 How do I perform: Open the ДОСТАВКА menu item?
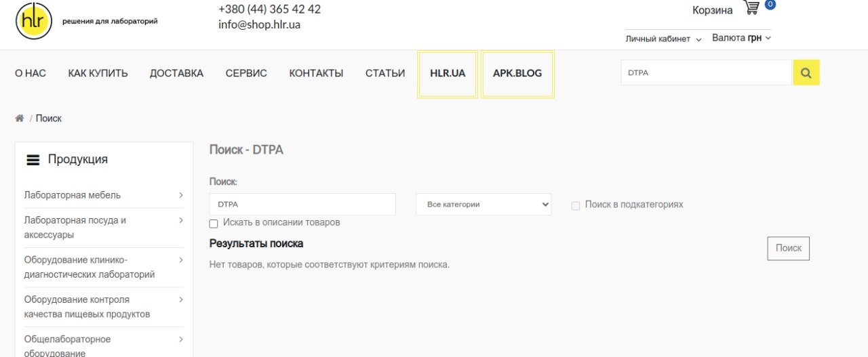coord(176,73)
